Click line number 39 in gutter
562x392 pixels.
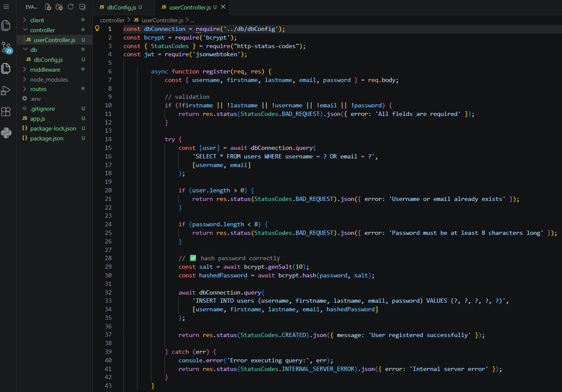coord(108,352)
